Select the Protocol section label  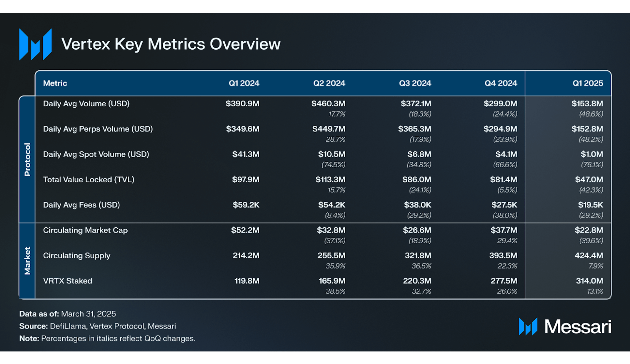click(27, 159)
